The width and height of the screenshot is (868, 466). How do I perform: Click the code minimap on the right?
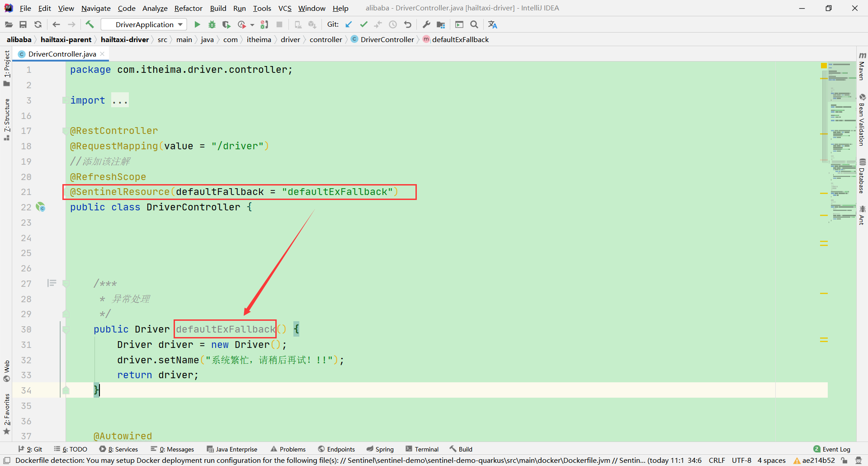[843, 143]
